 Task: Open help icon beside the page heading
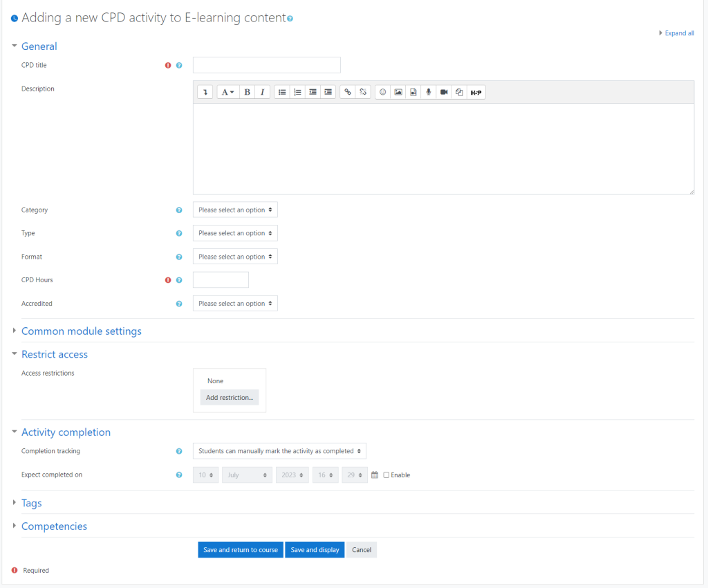pos(290,19)
